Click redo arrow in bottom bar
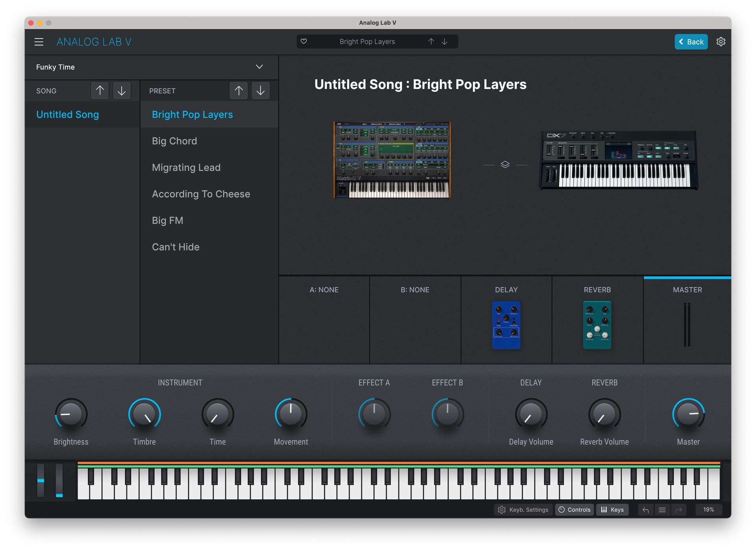This screenshot has width=756, height=551. (x=678, y=510)
